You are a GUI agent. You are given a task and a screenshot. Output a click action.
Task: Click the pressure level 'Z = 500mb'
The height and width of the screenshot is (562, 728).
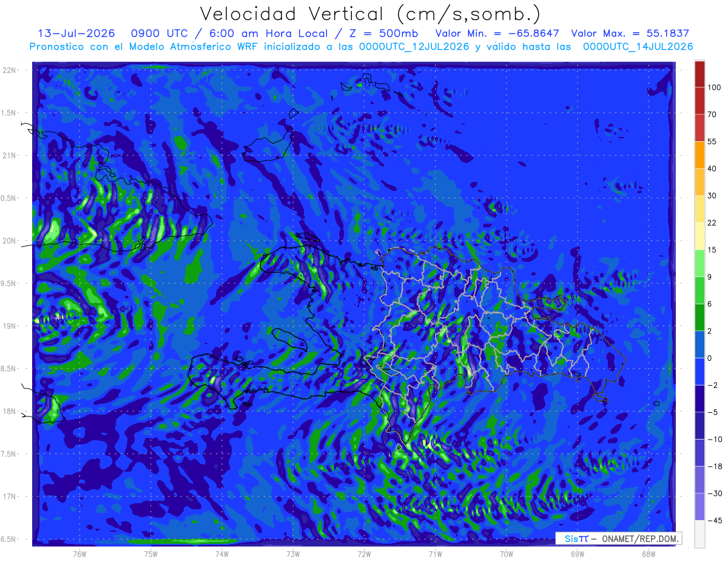[x=383, y=33]
